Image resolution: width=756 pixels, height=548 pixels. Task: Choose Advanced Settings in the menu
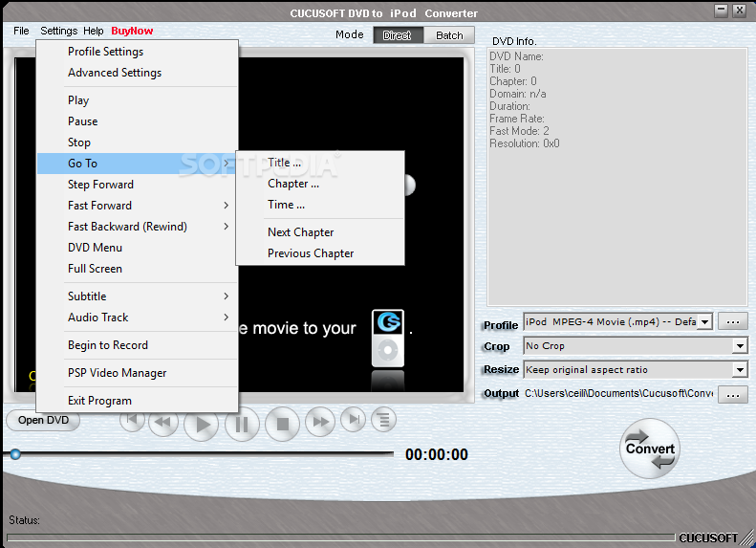click(x=115, y=73)
